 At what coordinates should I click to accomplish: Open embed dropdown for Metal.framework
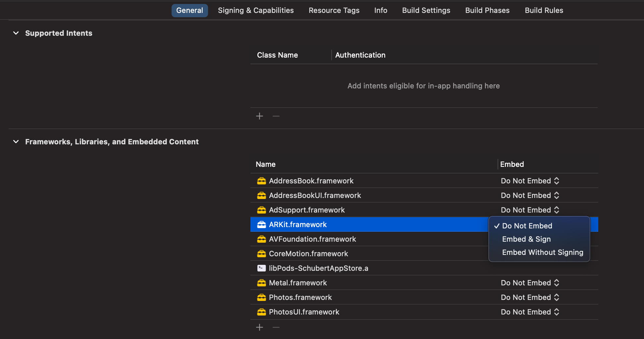point(530,283)
